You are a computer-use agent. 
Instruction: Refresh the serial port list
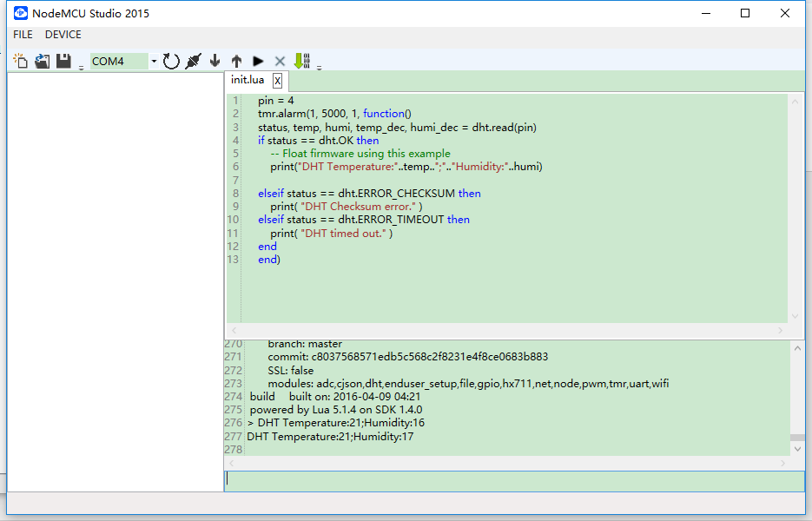171,61
